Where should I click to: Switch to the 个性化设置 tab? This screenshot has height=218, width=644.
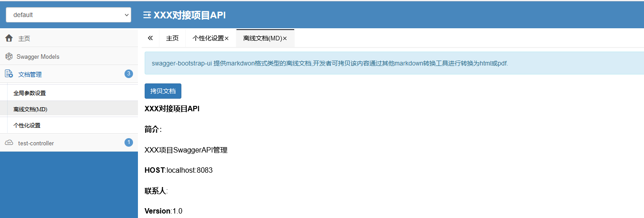coord(208,39)
